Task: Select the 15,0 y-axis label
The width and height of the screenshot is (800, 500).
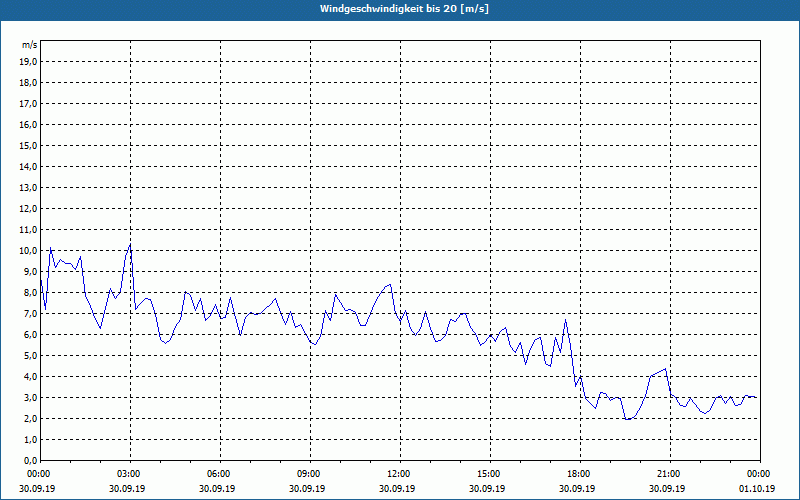Action: tap(29, 145)
